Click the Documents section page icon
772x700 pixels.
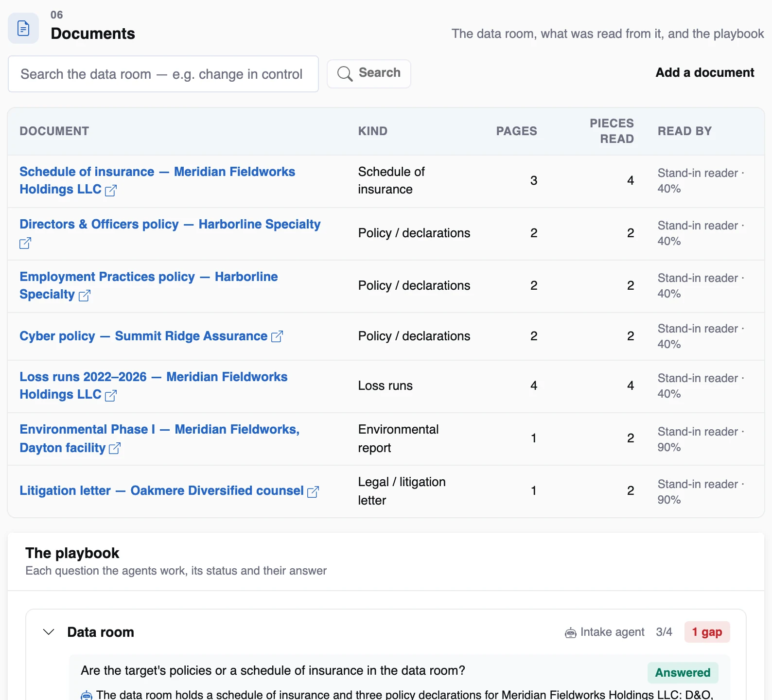click(23, 28)
